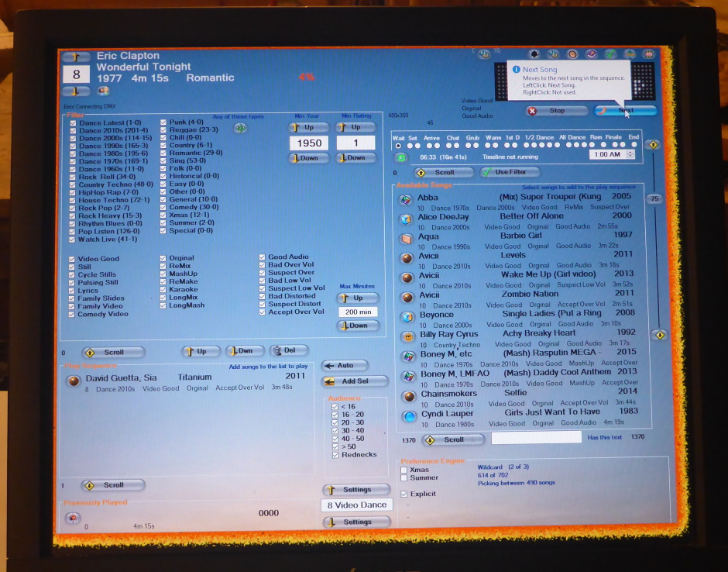Click the 1:00 AM time spinner arrows
The image size is (728, 572).
coord(630,154)
